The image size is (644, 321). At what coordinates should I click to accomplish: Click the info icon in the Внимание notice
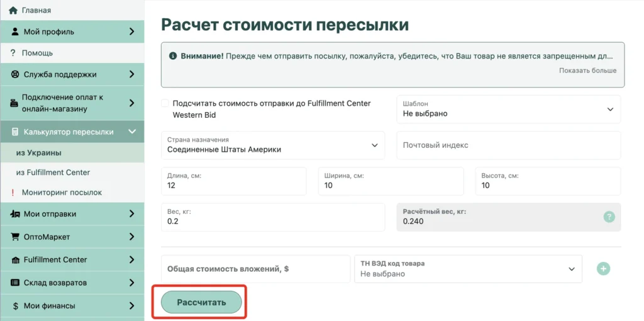(x=173, y=55)
